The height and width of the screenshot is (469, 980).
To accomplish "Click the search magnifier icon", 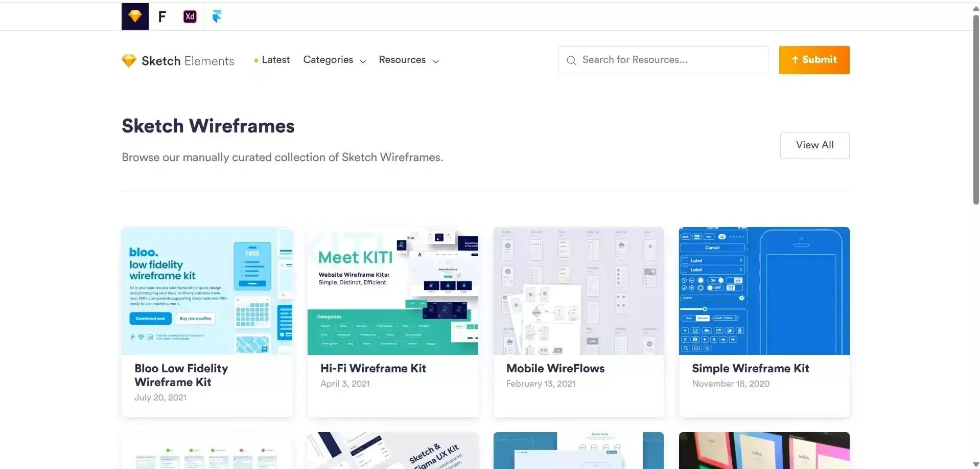I will pyautogui.click(x=571, y=60).
